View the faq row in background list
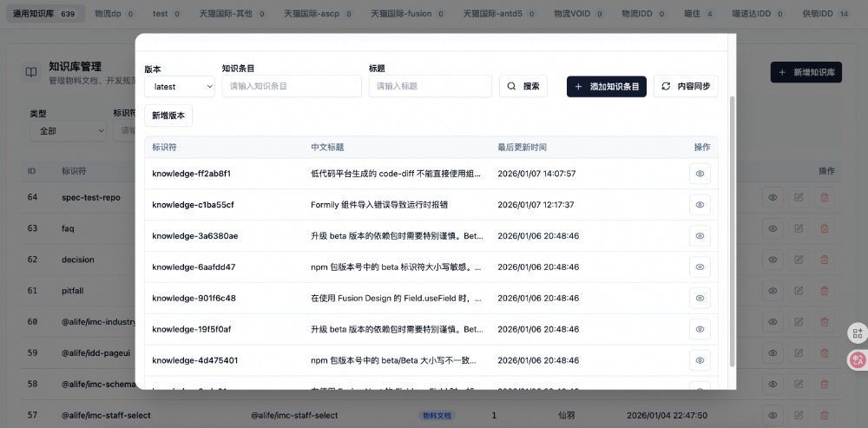This screenshot has height=428, width=868. 773,228
